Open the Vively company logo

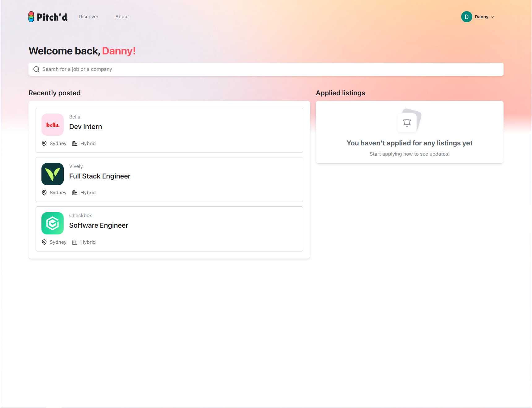click(53, 174)
